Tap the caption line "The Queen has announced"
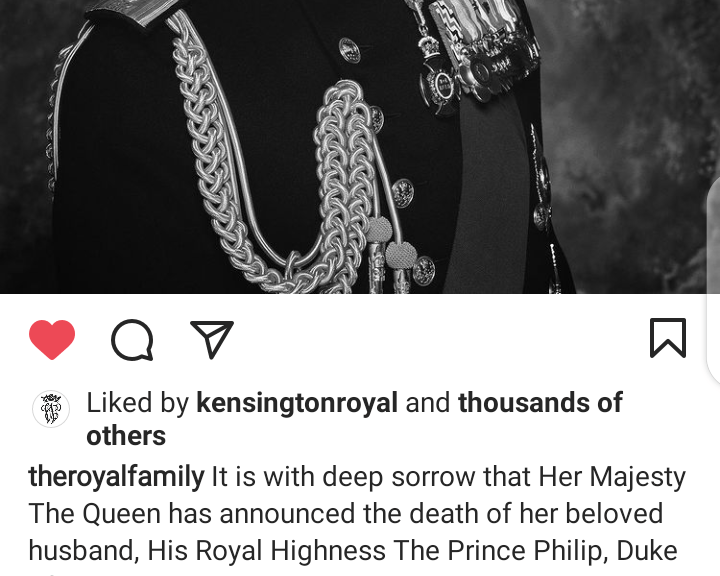Image resolution: width=720 pixels, height=576 pixels. point(346,513)
